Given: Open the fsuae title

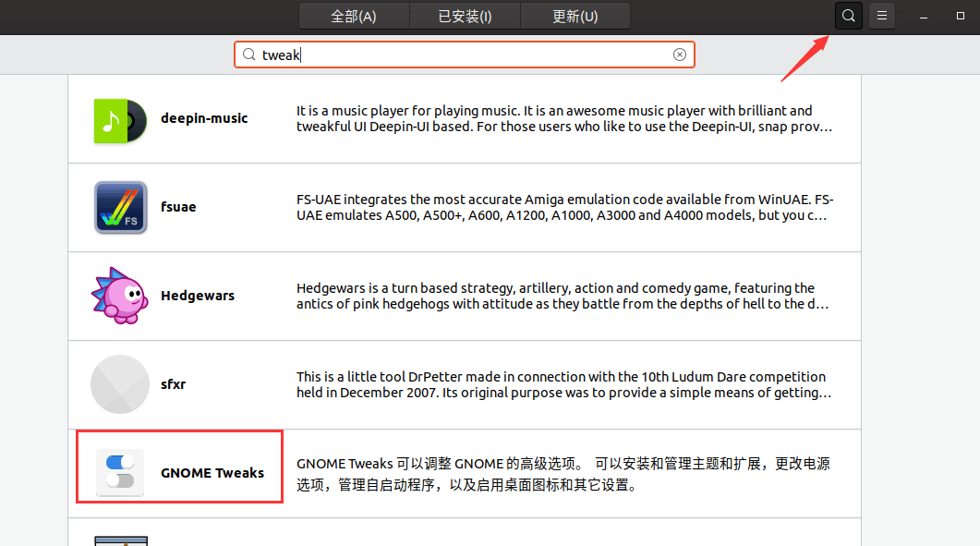Looking at the screenshot, I should (x=178, y=207).
